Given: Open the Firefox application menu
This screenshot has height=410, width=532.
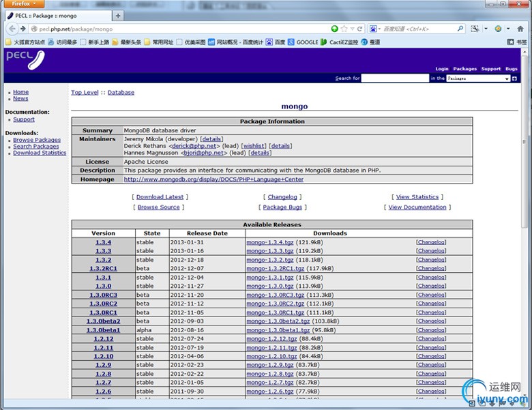Looking at the screenshot, I should [x=23, y=4].
